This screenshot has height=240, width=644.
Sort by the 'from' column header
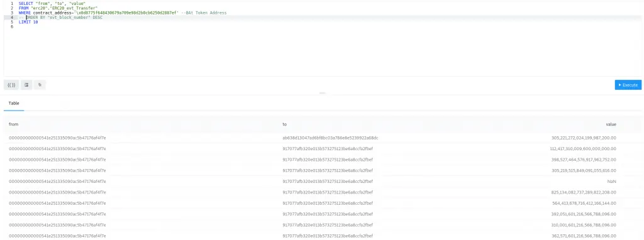coord(14,124)
